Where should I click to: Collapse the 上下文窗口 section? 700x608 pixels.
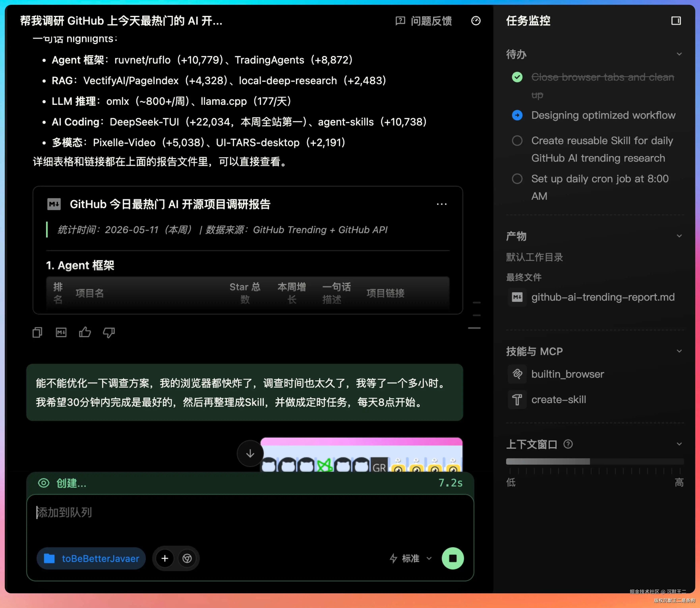(x=679, y=444)
